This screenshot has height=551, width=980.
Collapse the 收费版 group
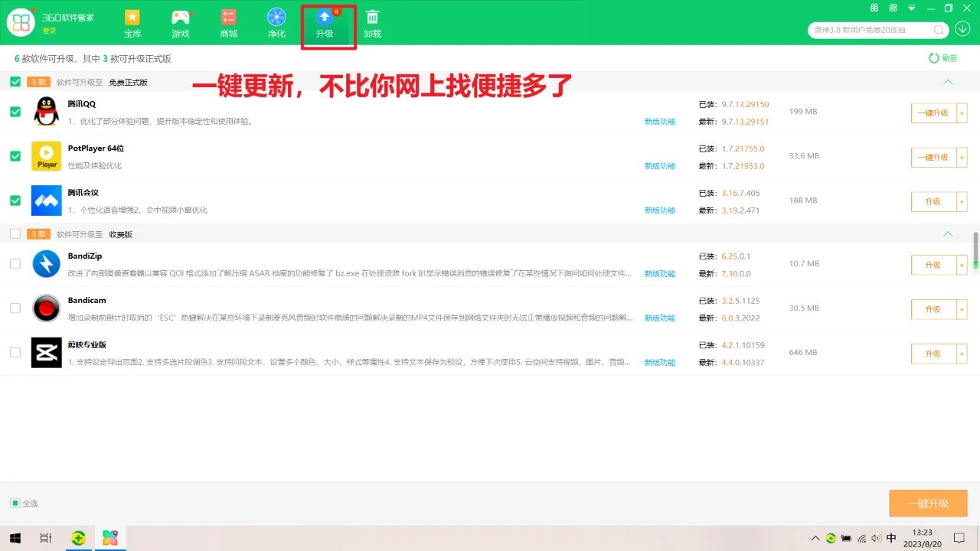coord(948,234)
